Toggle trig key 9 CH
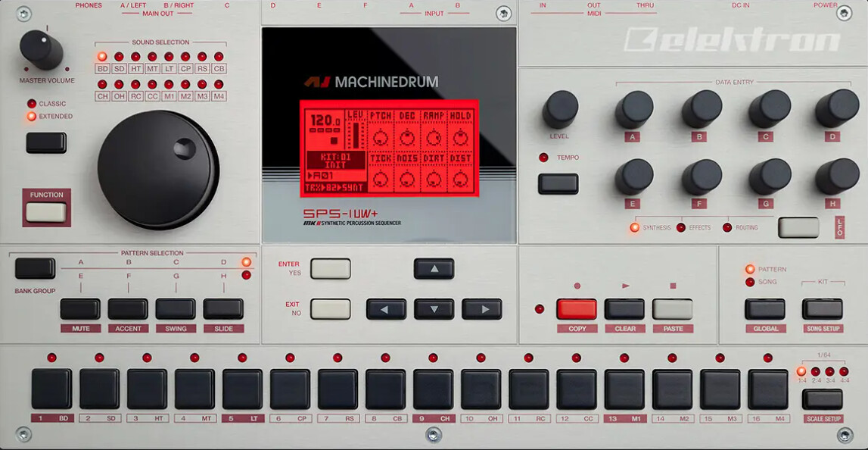 434,389
